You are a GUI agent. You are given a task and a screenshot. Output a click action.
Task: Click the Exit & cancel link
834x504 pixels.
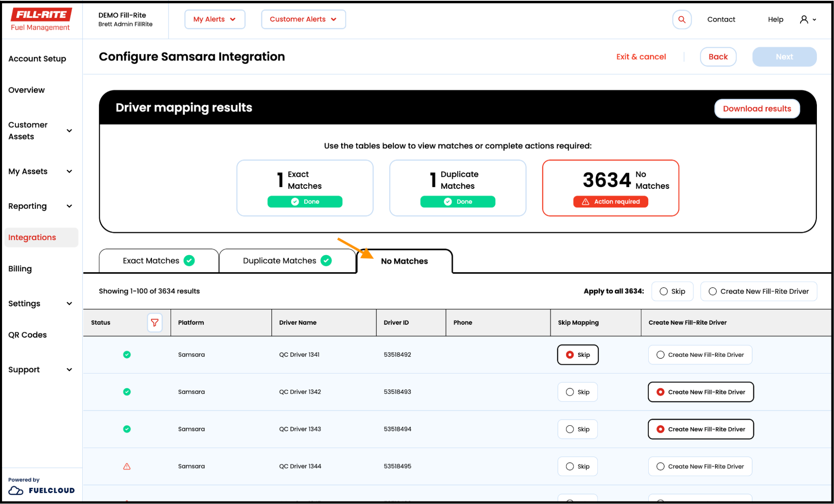[x=641, y=57]
